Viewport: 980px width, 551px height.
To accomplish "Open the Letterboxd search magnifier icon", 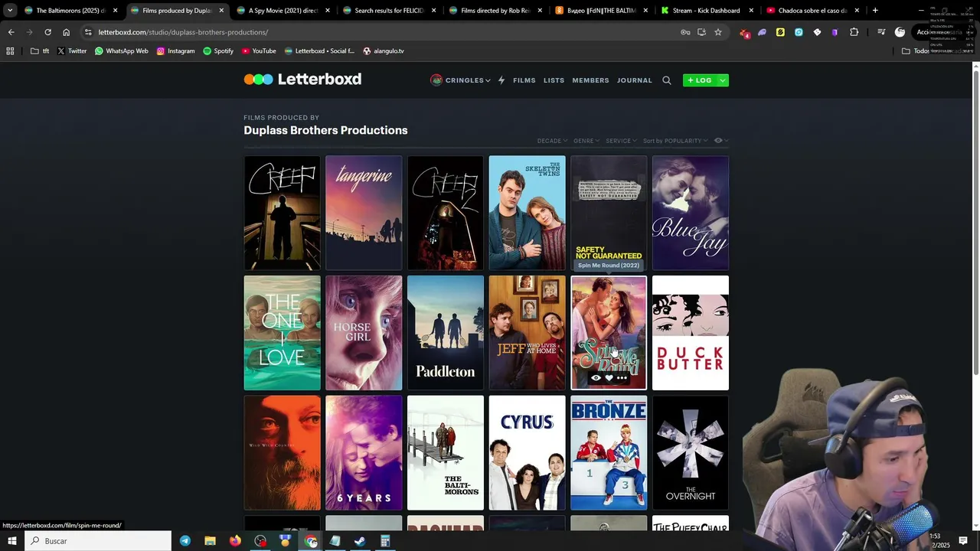I will (666, 80).
